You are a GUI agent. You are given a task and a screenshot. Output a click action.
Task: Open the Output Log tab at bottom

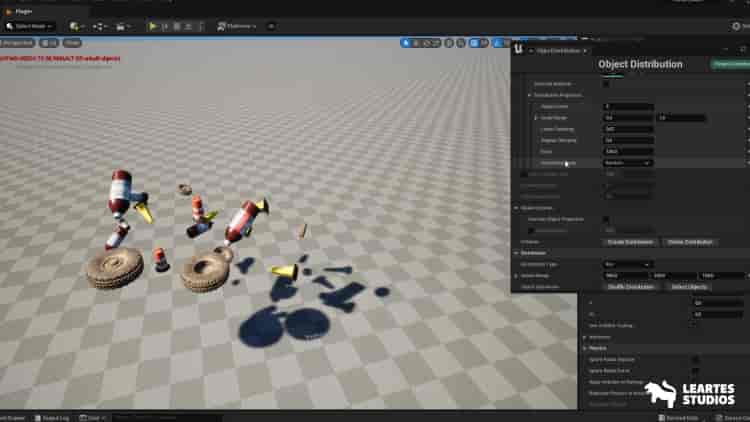tap(52, 418)
